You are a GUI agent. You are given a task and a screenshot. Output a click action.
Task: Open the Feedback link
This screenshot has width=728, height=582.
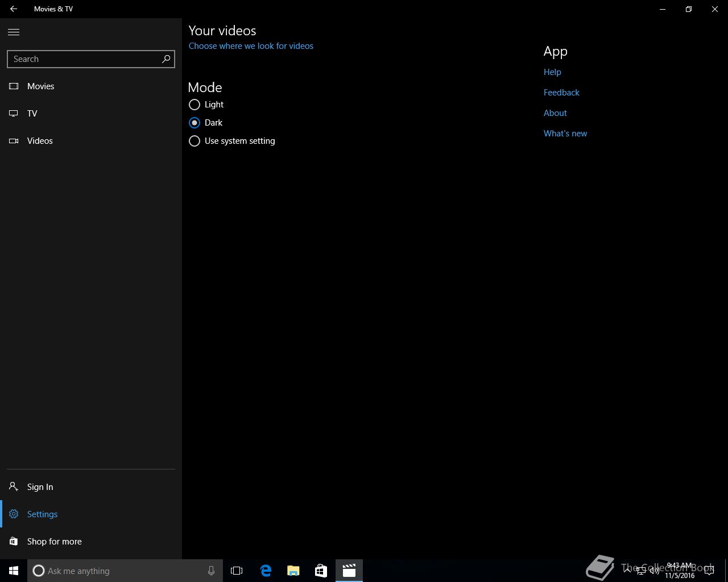point(561,93)
